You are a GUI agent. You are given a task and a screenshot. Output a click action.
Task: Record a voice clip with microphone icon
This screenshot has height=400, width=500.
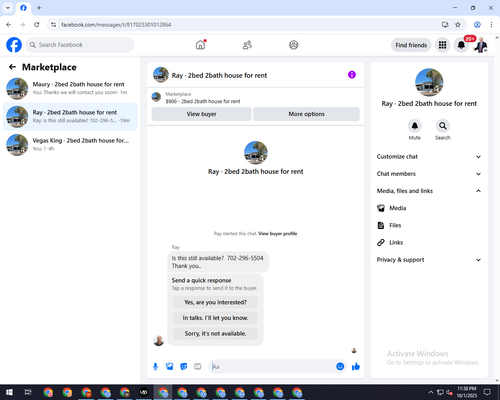point(155,367)
